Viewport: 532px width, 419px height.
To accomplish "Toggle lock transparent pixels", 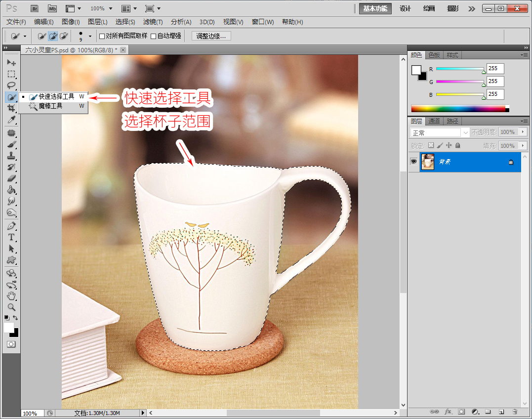I will tap(431, 145).
